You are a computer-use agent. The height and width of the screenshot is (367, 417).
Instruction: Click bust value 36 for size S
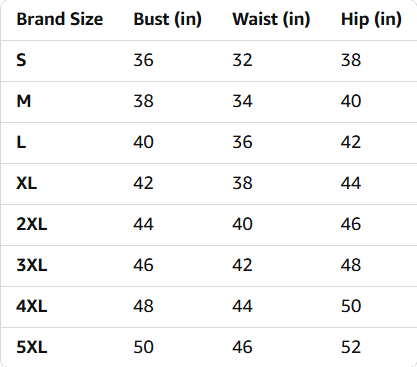tap(143, 60)
